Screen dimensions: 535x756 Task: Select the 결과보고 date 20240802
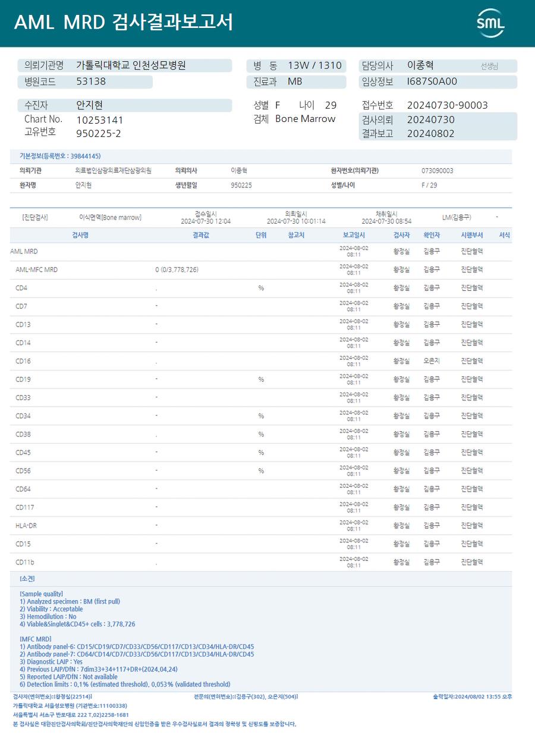tap(430, 133)
